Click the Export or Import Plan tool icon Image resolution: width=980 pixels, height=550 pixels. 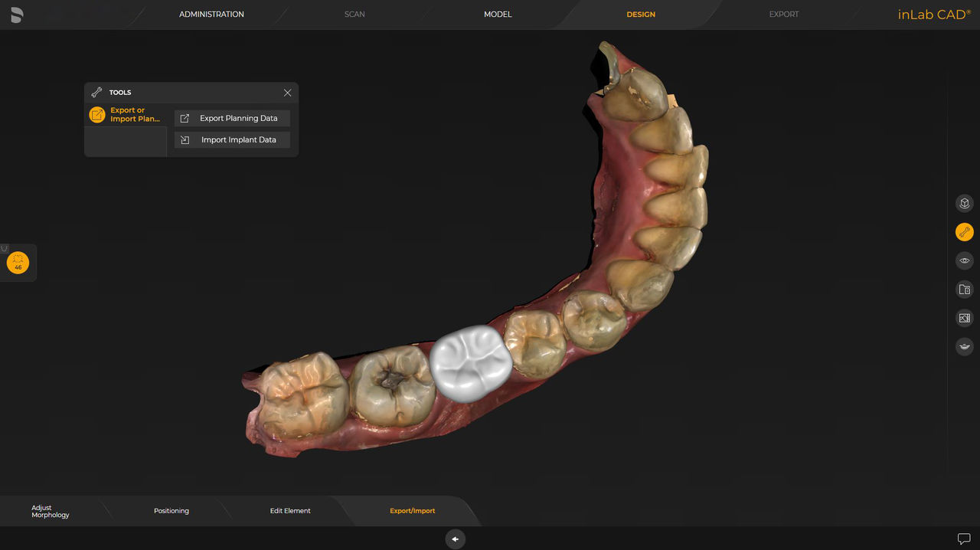[96, 114]
